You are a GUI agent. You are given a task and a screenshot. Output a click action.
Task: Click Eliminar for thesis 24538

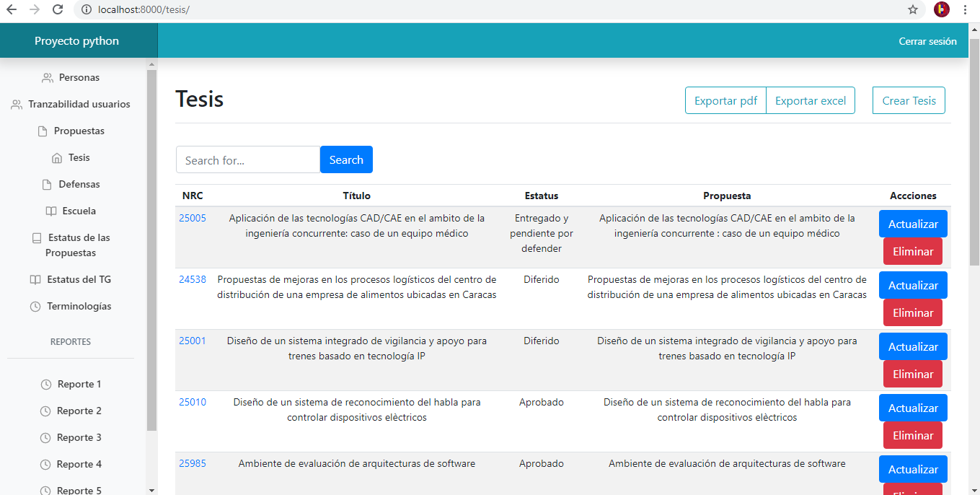click(x=913, y=312)
